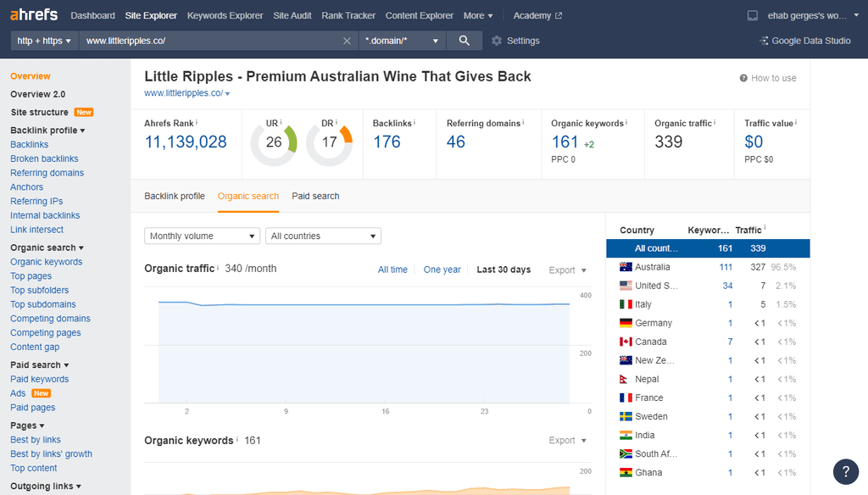Image resolution: width=868 pixels, height=495 pixels.
Task: Click the New Zealand flag icon
Action: click(x=626, y=360)
